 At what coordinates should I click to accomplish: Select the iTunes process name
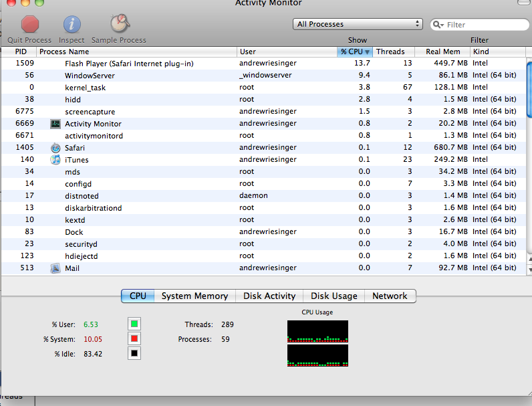(x=77, y=160)
